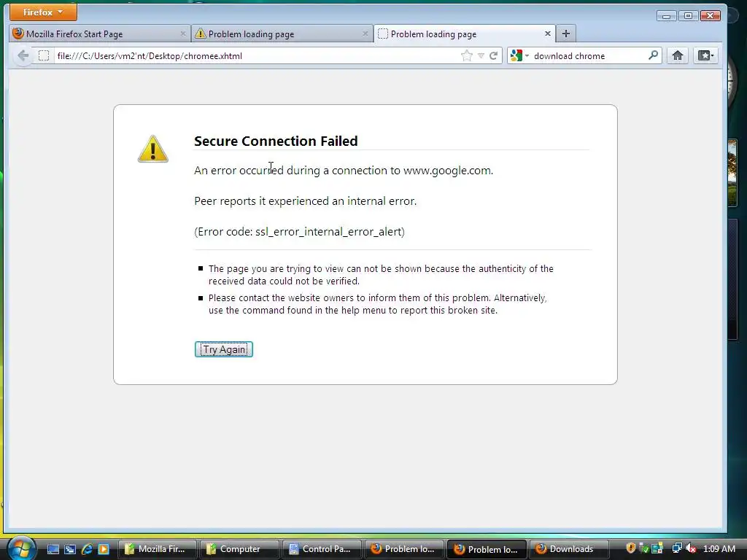The width and height of the screenshot is (747, 560).
Task: Switch to first Problem lo... taskbar button
Action: pos(404,549)
